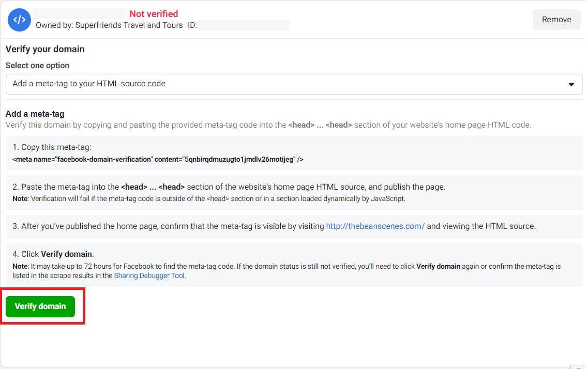This screenshot has height=369, width=588.
Task: Click the step 2 'Paste the meta-tag' instruction
Action: 229,187
